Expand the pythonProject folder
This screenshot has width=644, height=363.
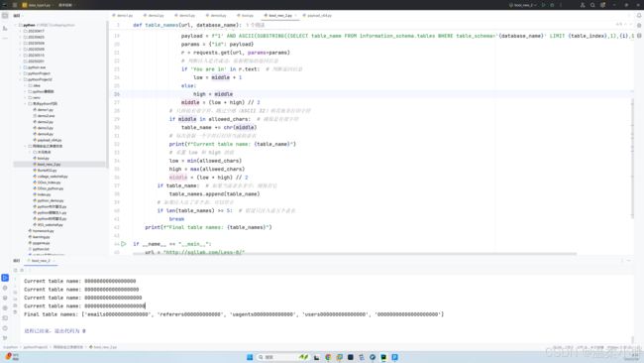[x=21, y=73]
